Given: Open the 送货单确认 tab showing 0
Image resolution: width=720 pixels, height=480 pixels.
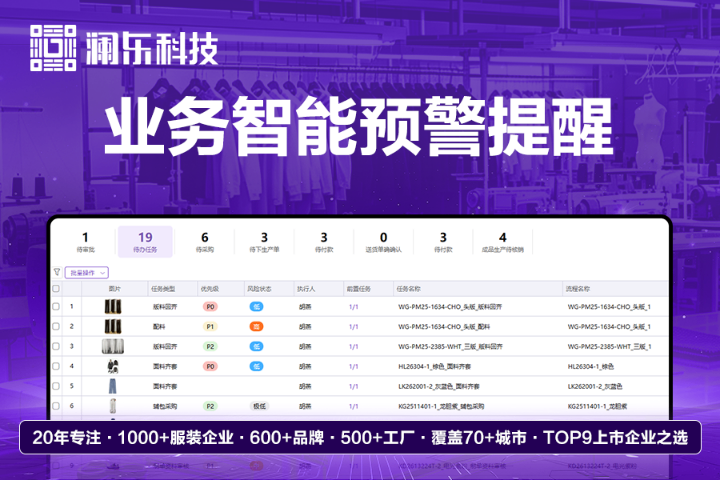Looking at the screenshot, I should coord(383,242).
